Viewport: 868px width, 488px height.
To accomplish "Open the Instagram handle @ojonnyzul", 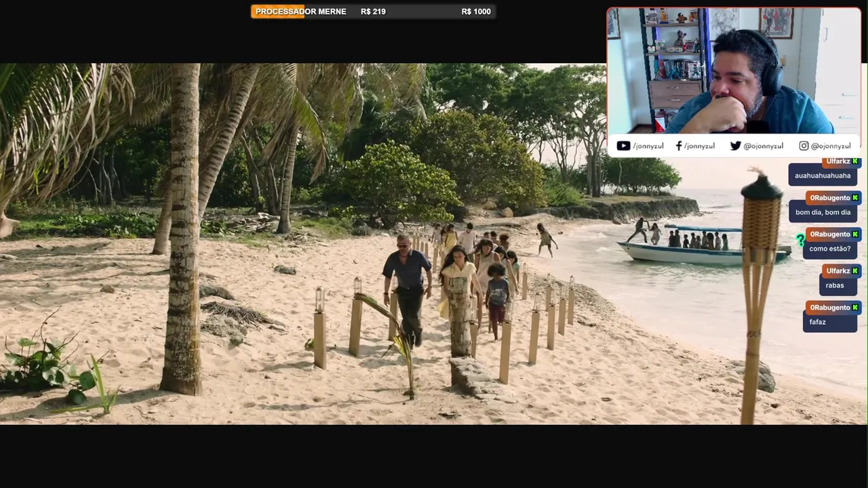I will coord(831,146).
